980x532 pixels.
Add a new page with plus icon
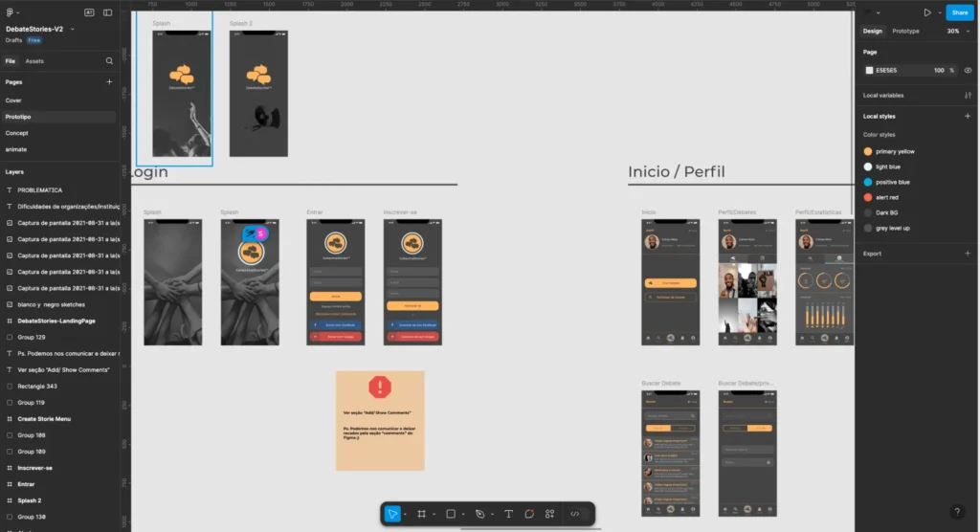click(x=109, y=82)
